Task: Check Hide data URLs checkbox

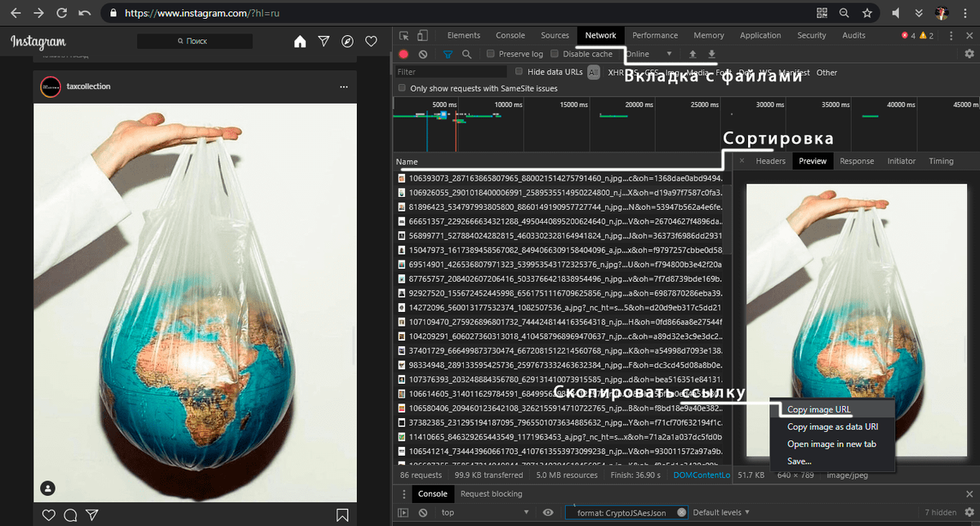Action: point(519,72)
